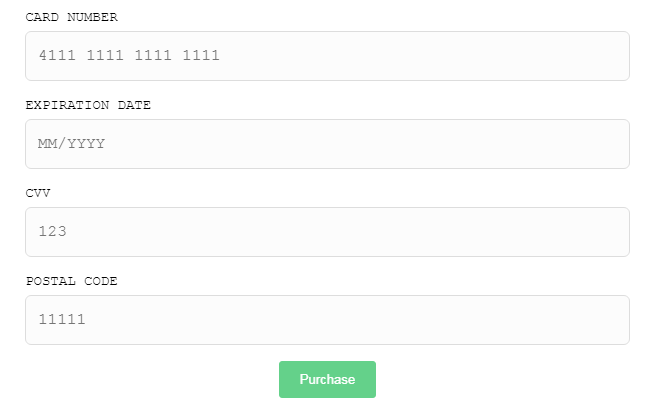Screen dimensions: 649x416
Task: Click the "EXPIRATION DATE" label text
Action: pos(88,105)
